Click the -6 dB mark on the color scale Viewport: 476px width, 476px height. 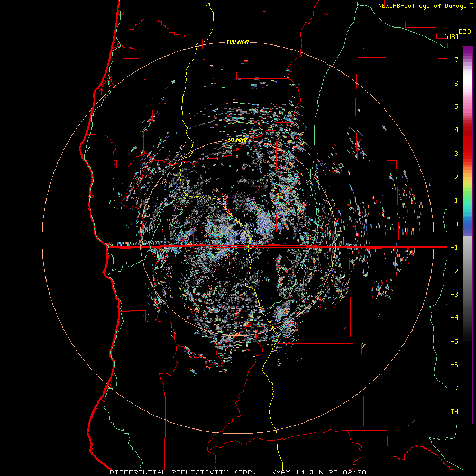[454, 365]
